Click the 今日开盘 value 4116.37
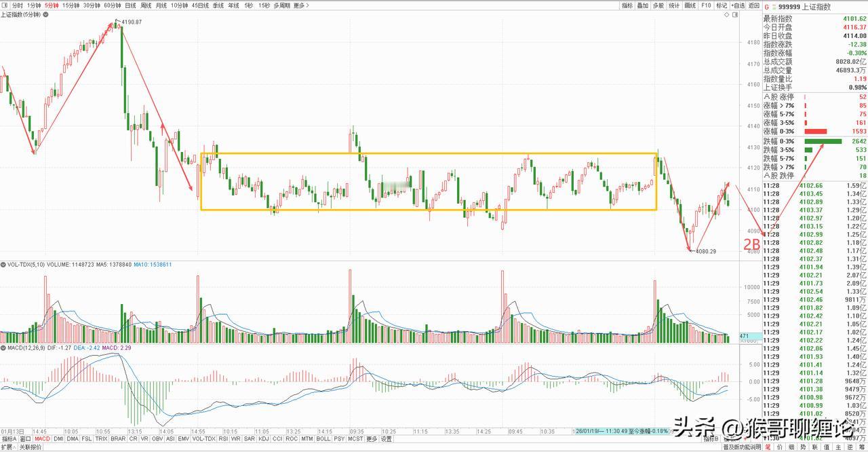Image resolution: width=868 pixels, height=452 pixels. [854, 27]
